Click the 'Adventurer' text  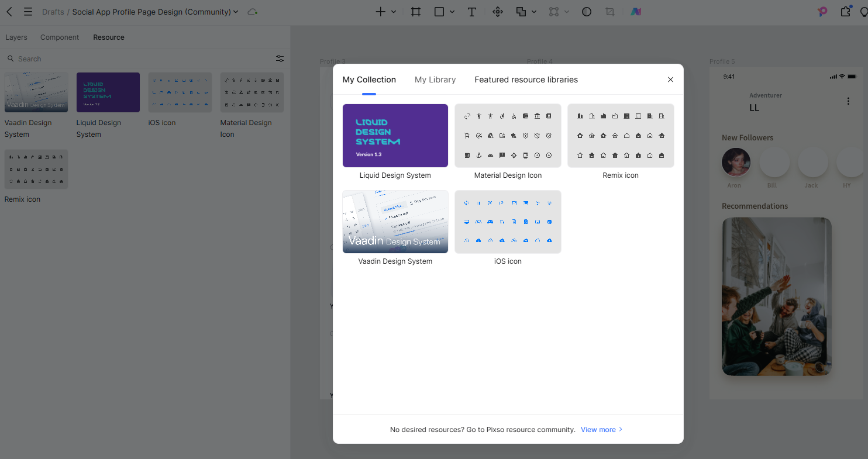click(x=766, y=95)
